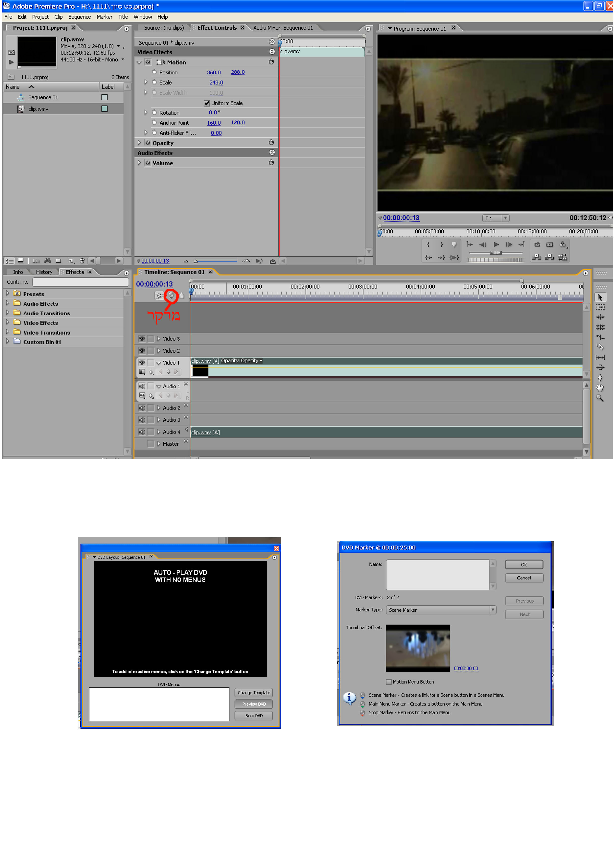The image size is (614, 868).
Task: Open the Marker Type dropdown
Action: coord(493,610)
